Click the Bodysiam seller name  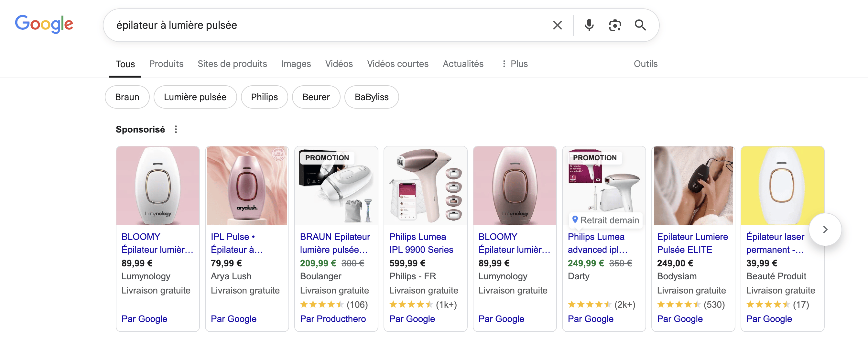click(677, 276)
